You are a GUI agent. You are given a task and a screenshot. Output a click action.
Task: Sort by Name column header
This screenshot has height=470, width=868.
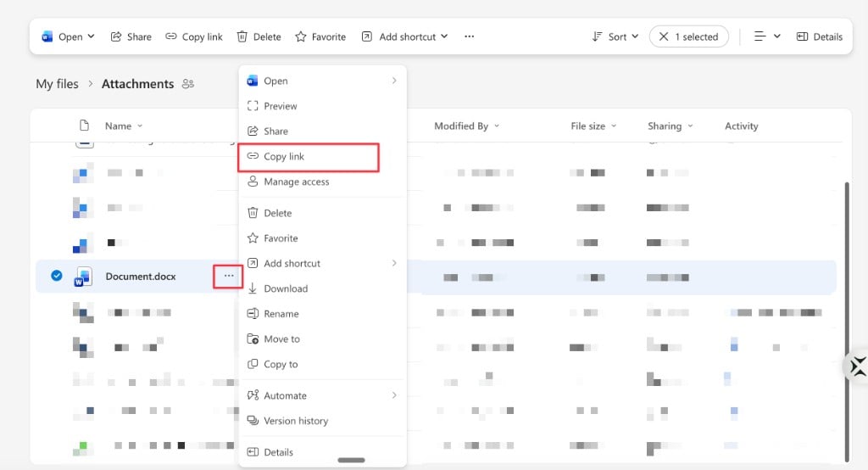click(124, 126)
